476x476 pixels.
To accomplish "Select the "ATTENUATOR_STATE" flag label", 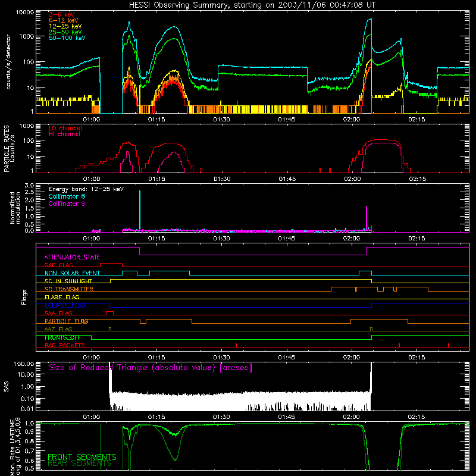I will click(72, 258).
